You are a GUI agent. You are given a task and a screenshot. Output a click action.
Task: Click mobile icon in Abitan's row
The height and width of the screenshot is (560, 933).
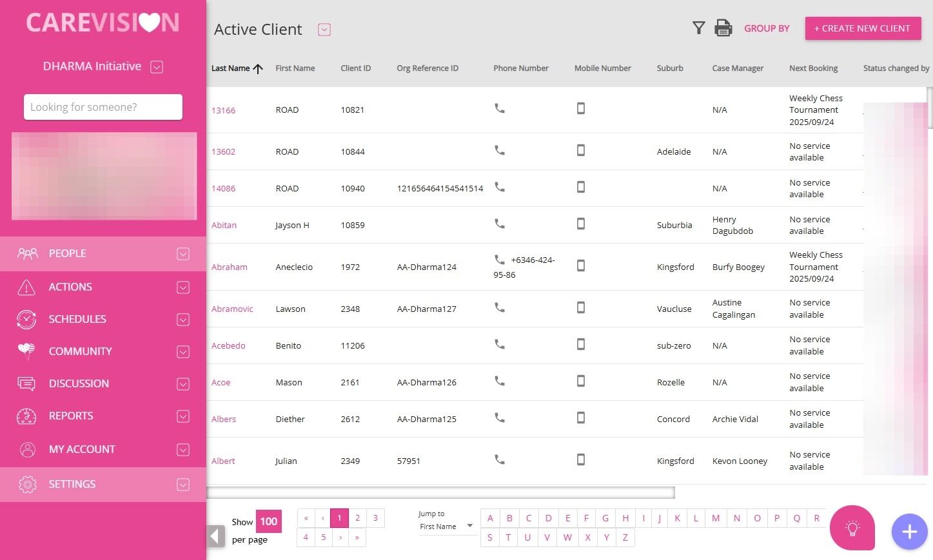point(581,224)
